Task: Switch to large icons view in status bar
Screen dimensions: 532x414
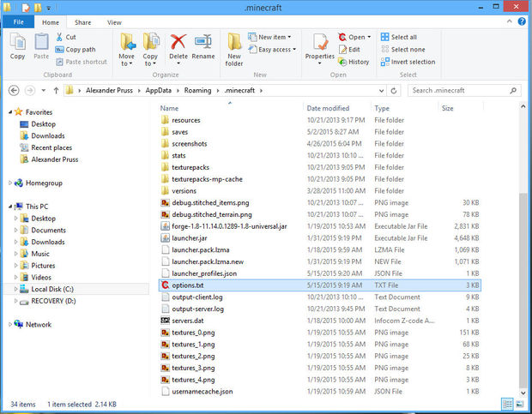Action: [519, 404]
